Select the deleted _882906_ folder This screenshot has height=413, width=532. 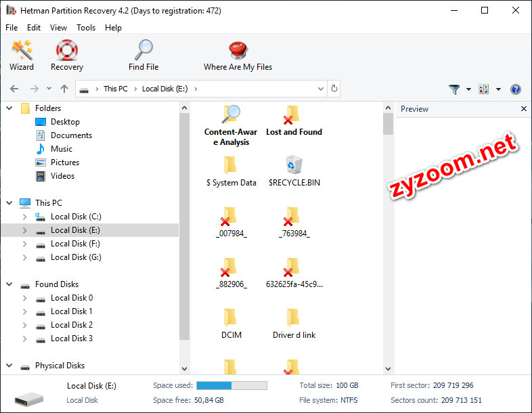click(x=231, y=273)
